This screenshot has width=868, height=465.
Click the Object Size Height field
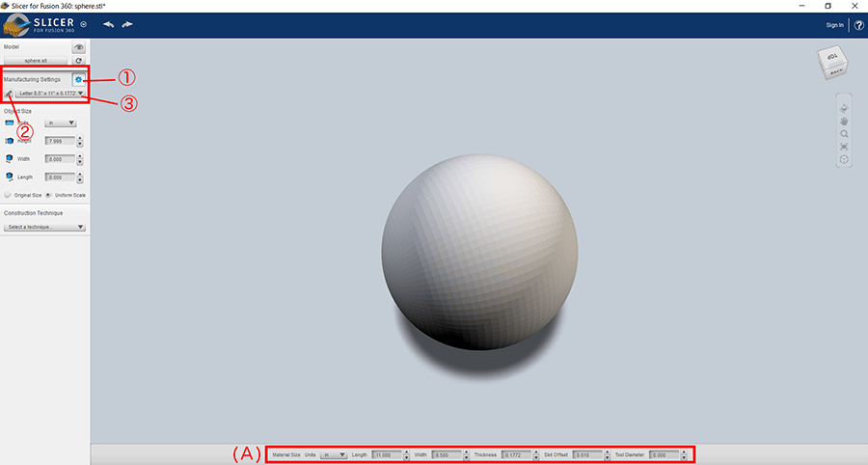point(60,141)
